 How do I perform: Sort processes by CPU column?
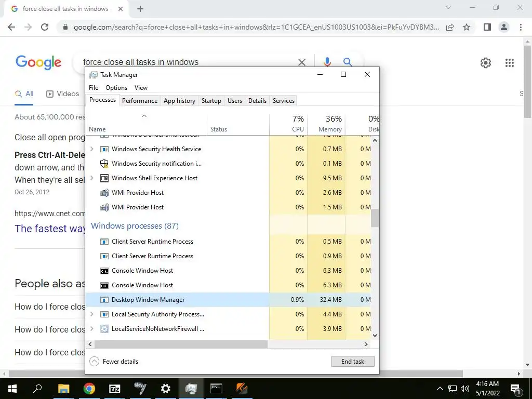point(288,124)
